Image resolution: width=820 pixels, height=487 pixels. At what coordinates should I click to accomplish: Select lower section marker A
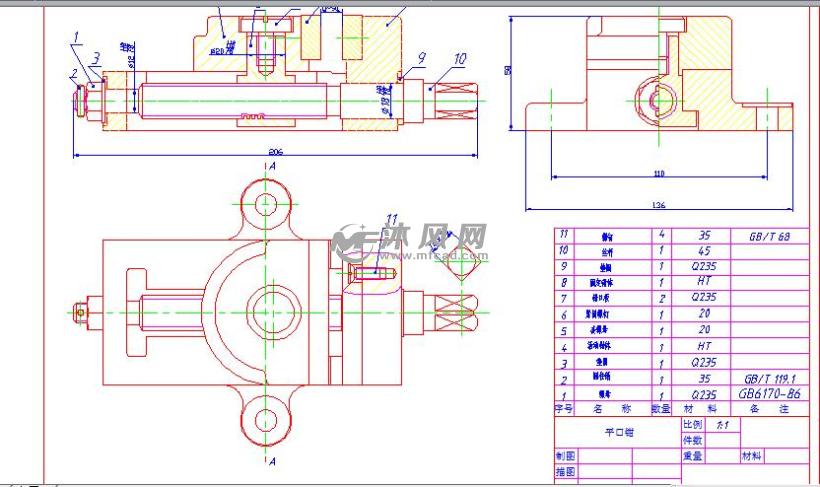272,461
